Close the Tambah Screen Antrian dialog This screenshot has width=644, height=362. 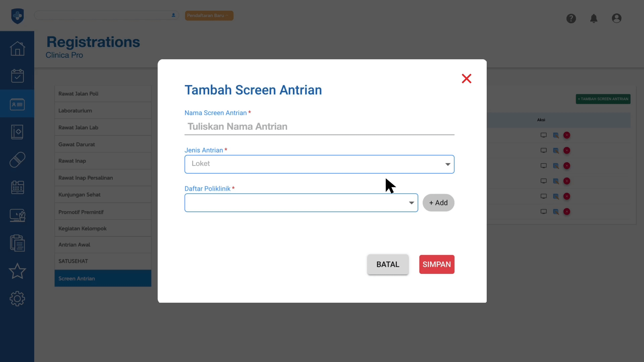[466, 78]
